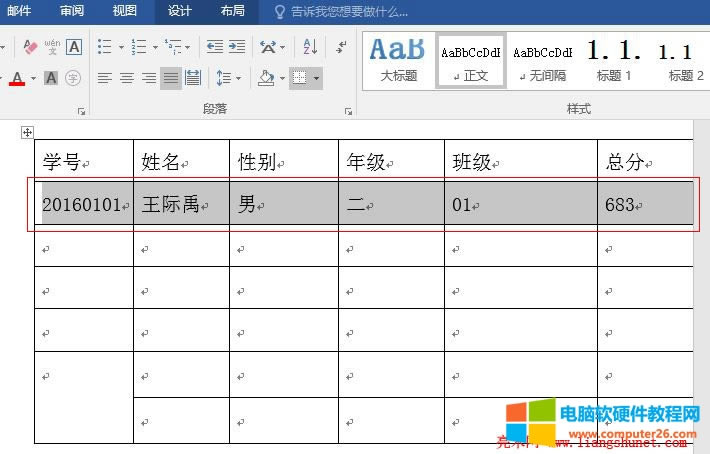Click the table move handle
This screenshot has height=454, width=710.
(28, 132)
